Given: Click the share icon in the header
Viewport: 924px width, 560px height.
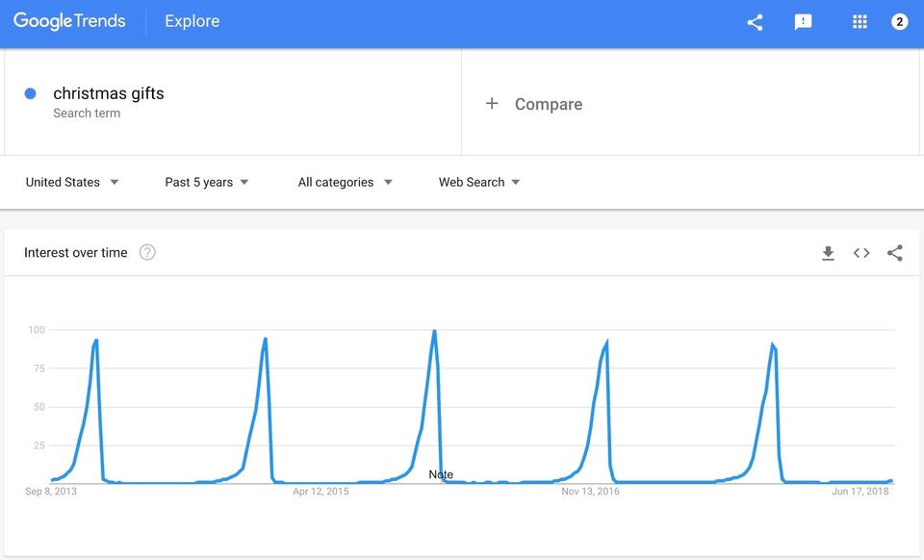Looking at the screenshot, I should (x=755, y=22).
